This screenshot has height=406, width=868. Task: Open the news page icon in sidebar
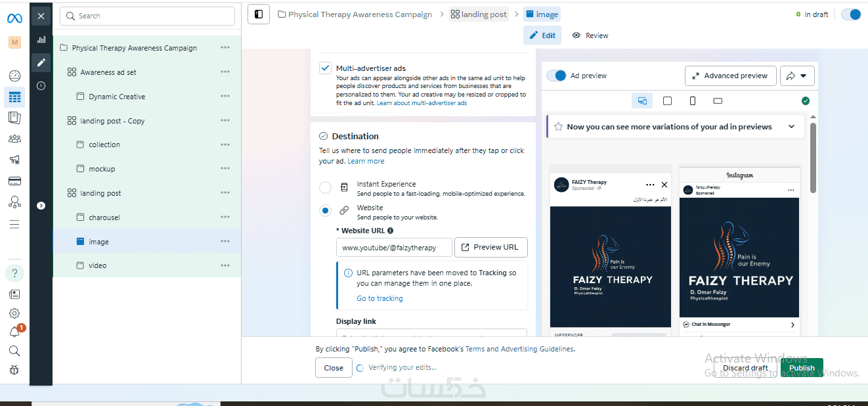point(14,294)
